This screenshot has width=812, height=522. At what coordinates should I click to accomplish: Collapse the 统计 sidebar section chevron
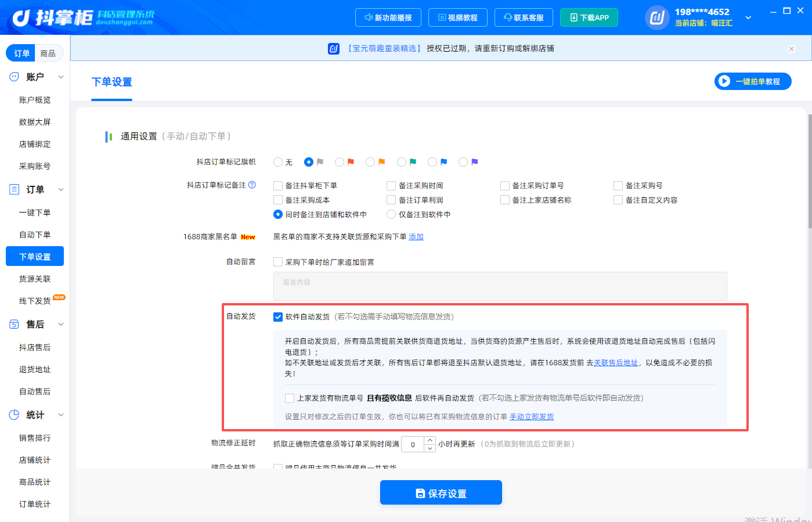60,415
